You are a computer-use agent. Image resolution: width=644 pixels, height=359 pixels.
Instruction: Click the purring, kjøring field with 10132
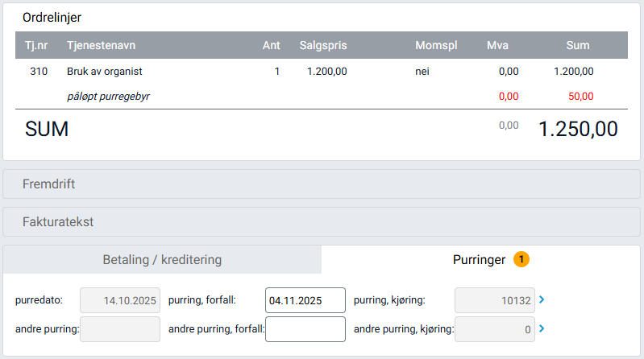(494, 300)
